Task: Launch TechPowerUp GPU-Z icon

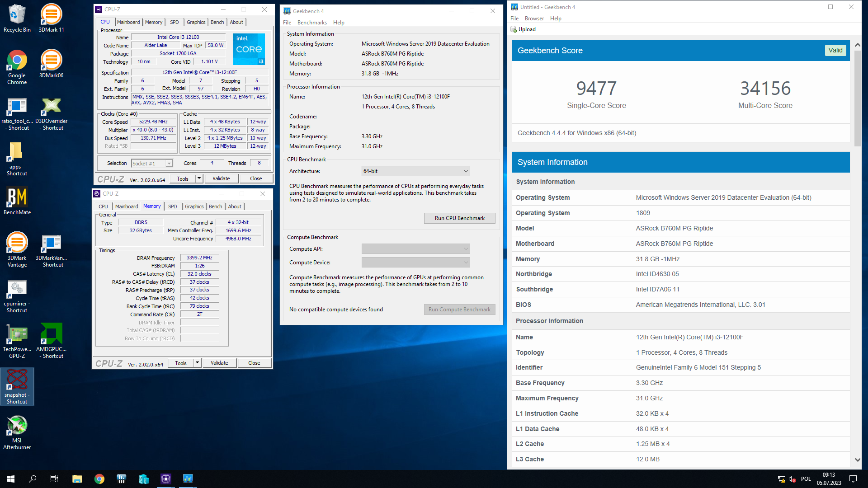Action: (17, 342)
